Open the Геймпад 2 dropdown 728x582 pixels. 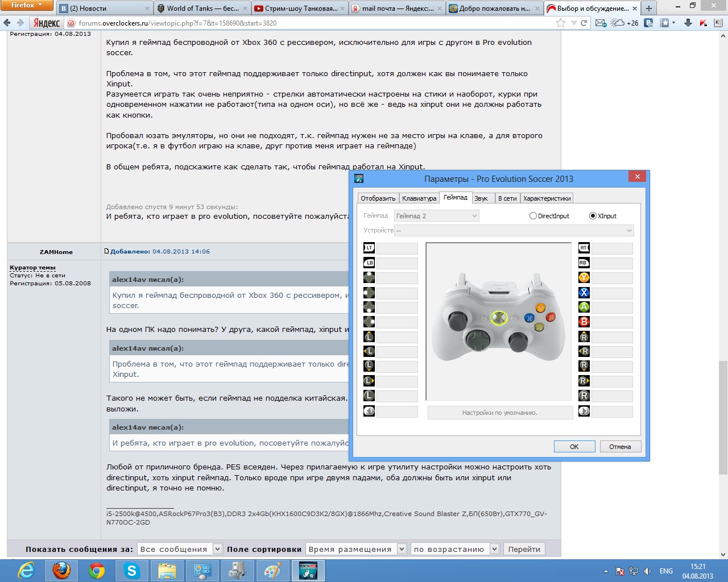437,216
